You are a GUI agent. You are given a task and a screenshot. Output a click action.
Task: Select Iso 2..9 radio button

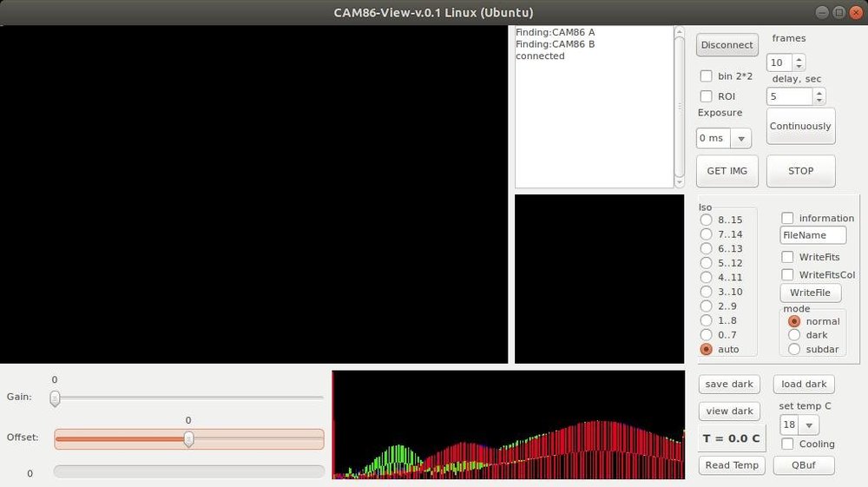706,306
